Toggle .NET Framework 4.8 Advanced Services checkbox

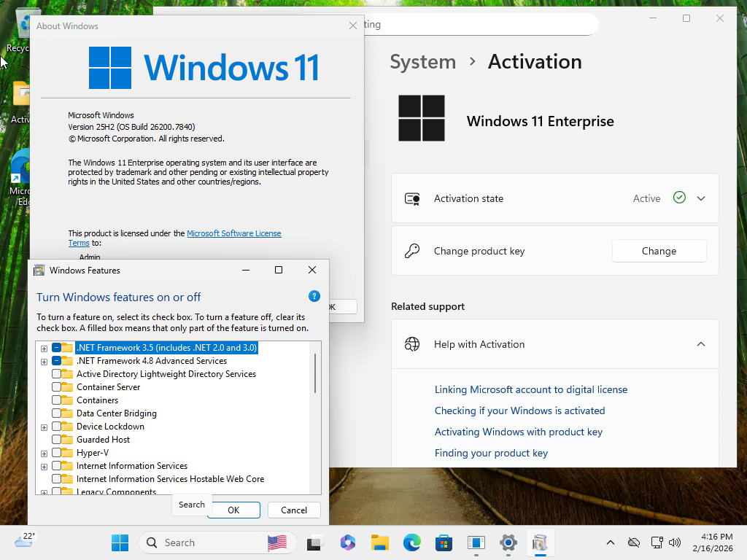56,361
